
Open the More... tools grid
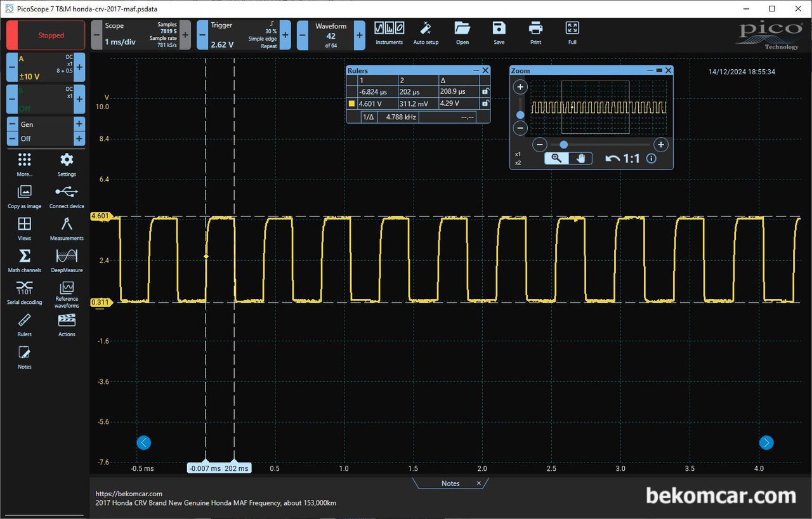(24, 164)
